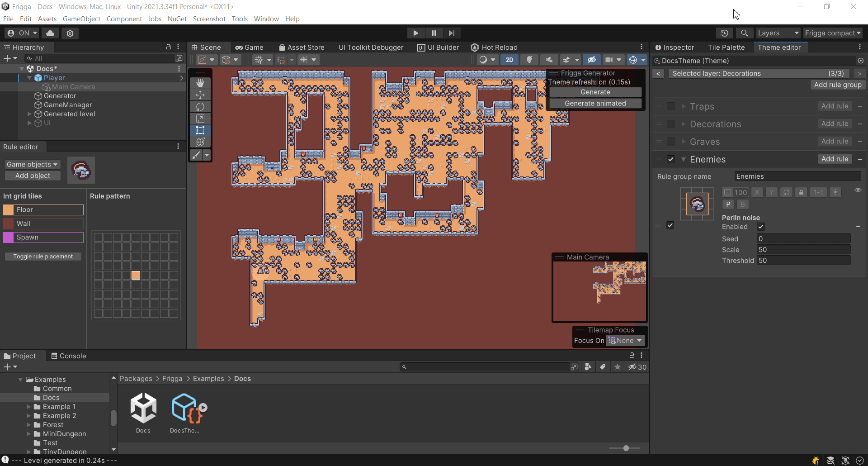Click the Generate button
The height and width of the screenshot is (466, 868).
(x=595, y=92)
